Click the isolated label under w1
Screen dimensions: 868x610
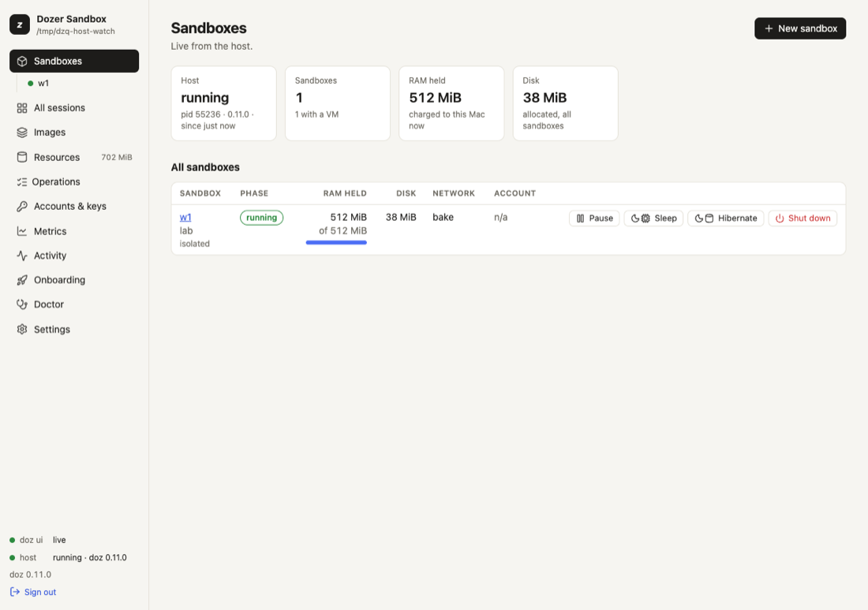tap(195, 244)
